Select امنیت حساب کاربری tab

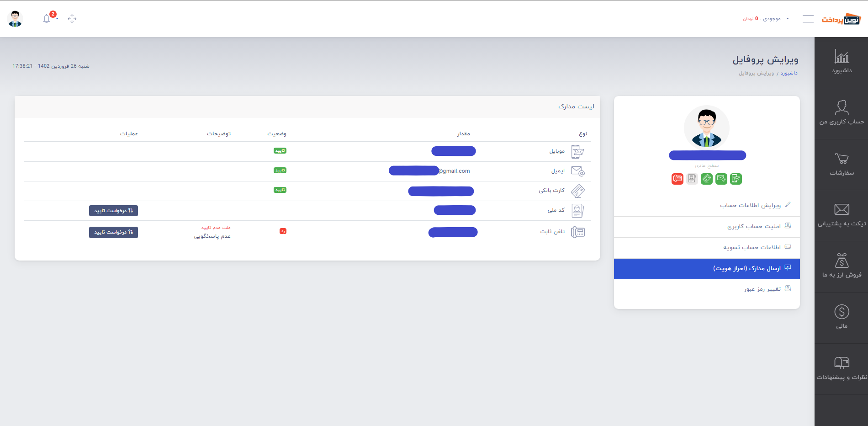tap(707, 227)
